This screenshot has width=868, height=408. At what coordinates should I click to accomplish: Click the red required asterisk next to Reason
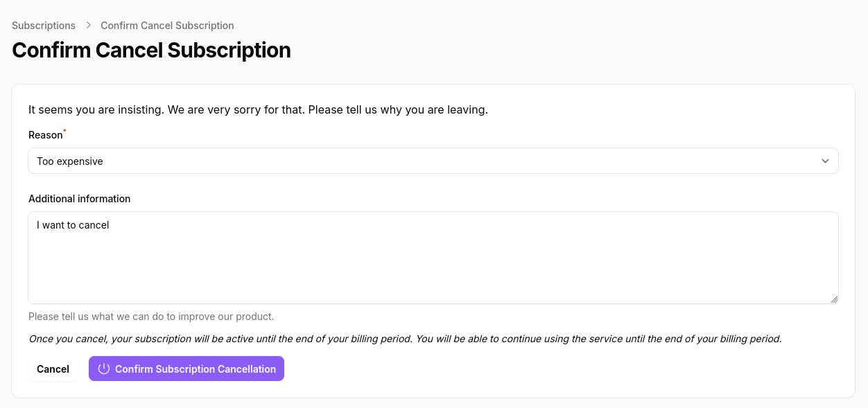65,131
